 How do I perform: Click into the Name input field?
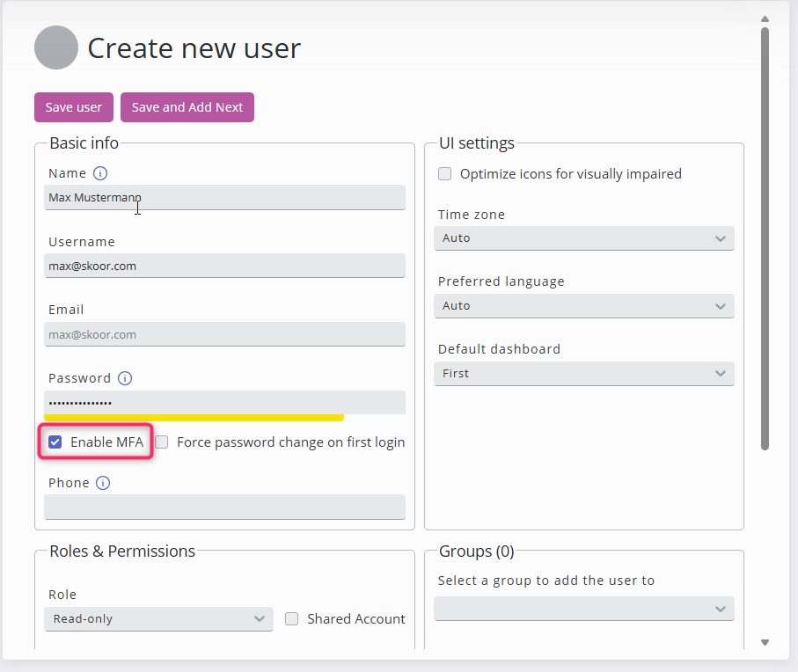[x=224, y=198]
